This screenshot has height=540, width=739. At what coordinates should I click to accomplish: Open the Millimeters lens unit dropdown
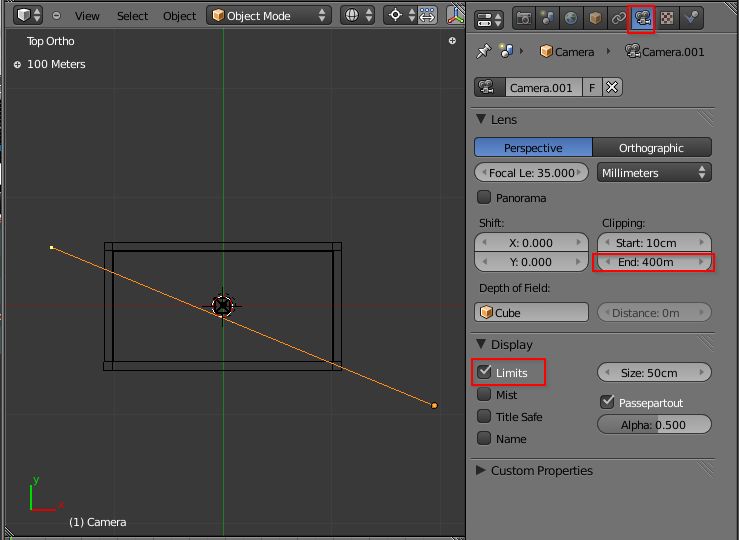pos(653,173)
